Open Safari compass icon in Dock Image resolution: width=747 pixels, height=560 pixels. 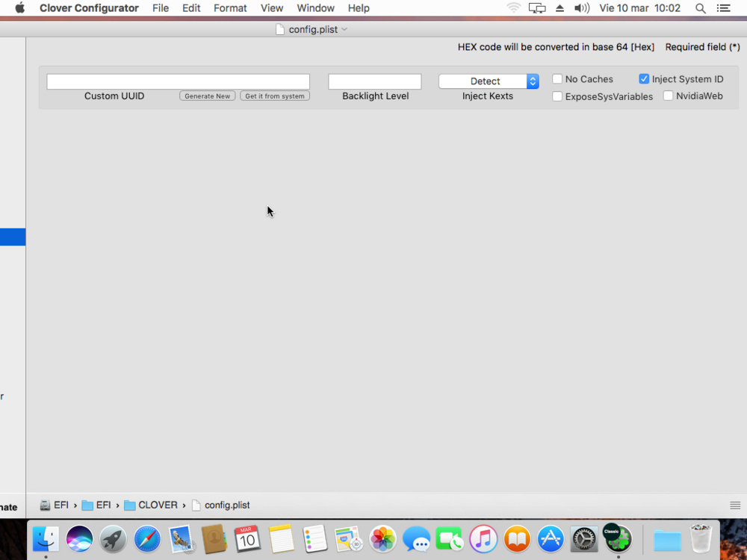tap(147, 538)
